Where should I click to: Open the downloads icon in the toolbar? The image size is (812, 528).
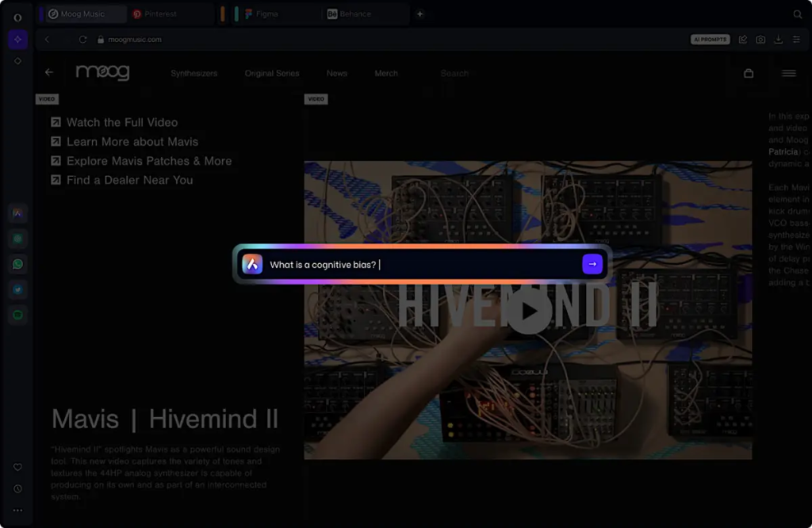pos(779,40)
